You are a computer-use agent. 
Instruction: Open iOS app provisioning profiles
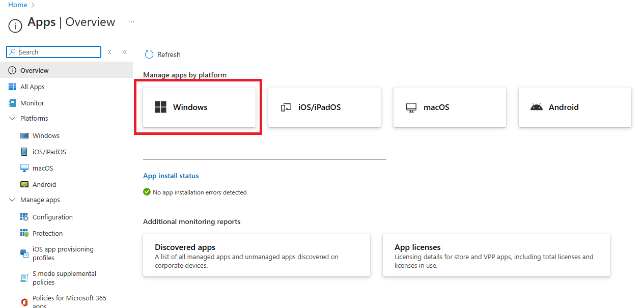[x=63, y=254]
